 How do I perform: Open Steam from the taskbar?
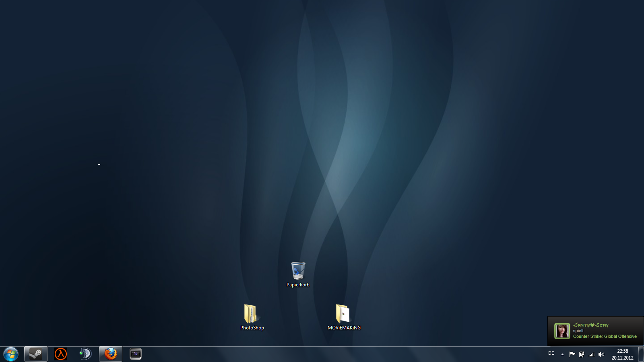coord(36,354)
